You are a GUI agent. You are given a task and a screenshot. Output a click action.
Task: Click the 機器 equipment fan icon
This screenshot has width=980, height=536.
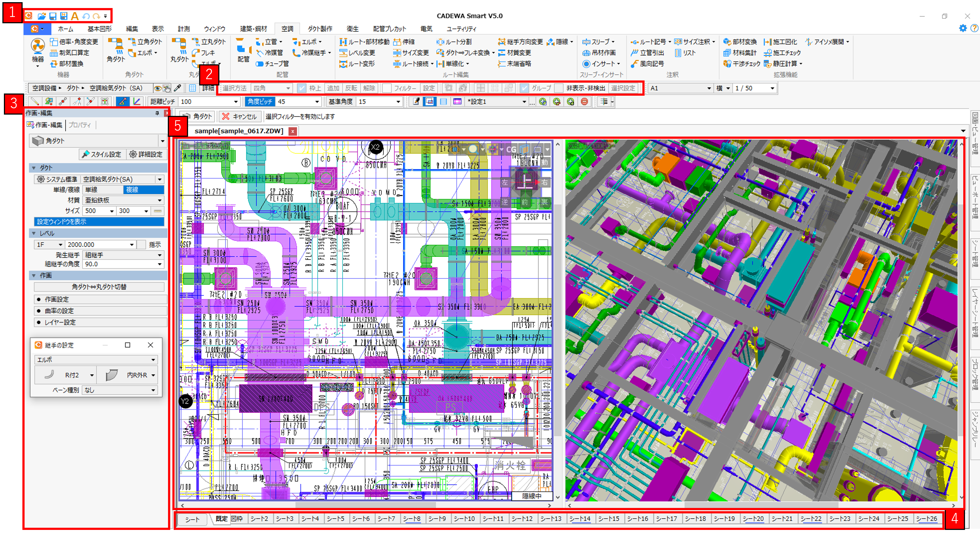38,46
